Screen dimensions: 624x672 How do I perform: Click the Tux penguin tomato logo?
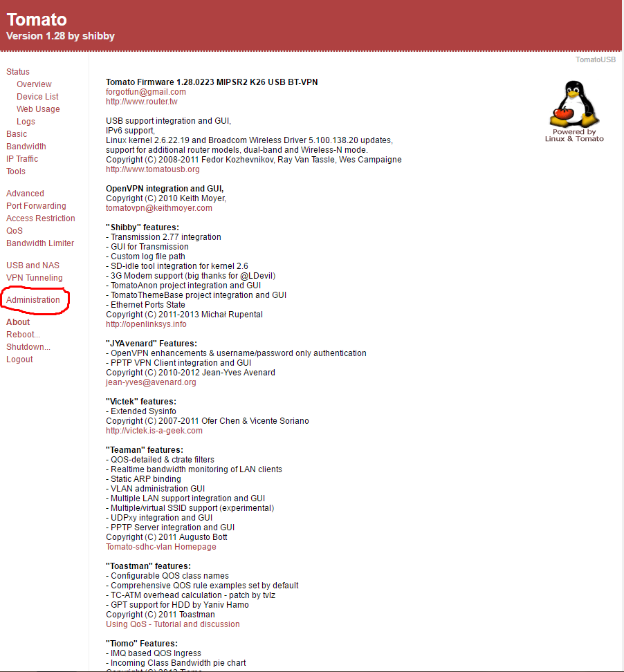tap(574, 111)
